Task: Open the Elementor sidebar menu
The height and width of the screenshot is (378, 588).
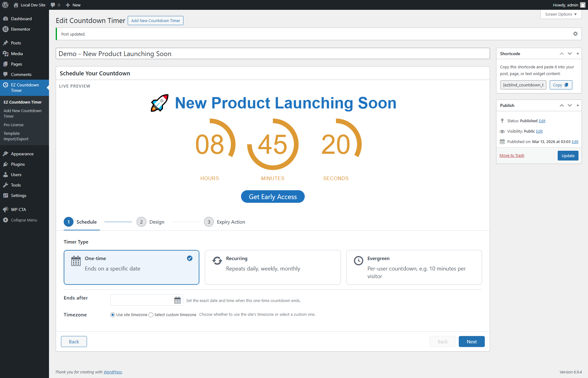Action: pyautogui.click(x=21, y=29)
